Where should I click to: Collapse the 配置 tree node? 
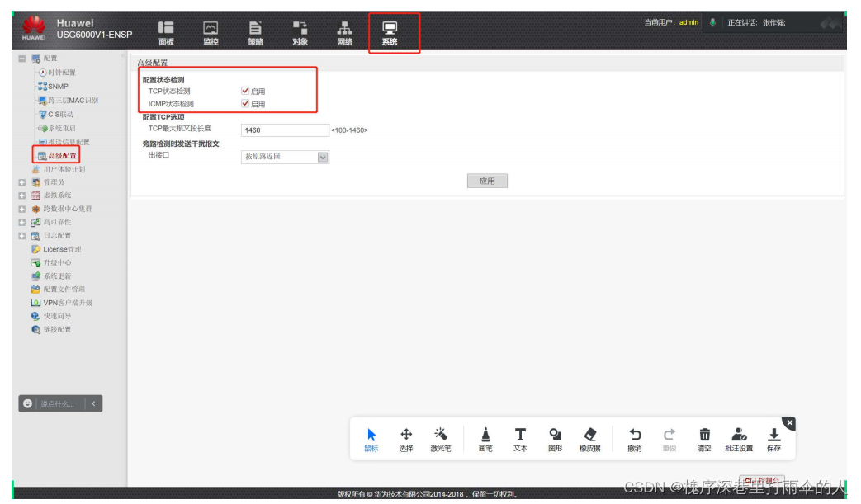click(22, 58)
